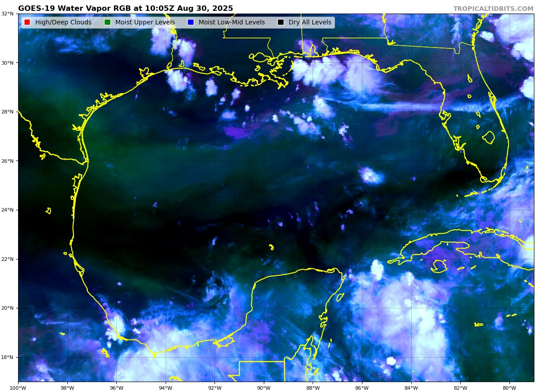Click the 94°W longitude label
The height and width of the screenshot is (392, 543).
tap(166, 387)
